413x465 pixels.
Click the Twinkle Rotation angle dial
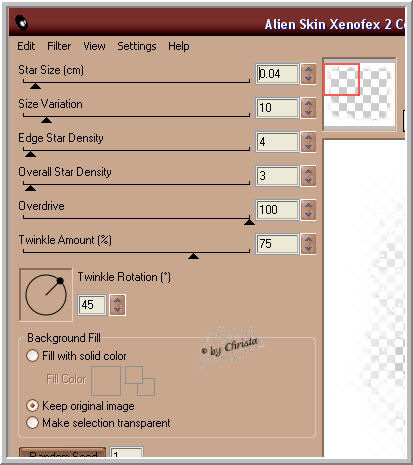pos(46,295)
